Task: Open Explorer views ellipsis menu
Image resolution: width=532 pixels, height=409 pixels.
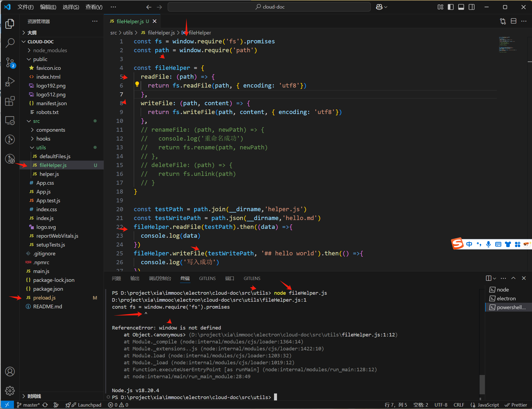Action: (x=95, y=21)
